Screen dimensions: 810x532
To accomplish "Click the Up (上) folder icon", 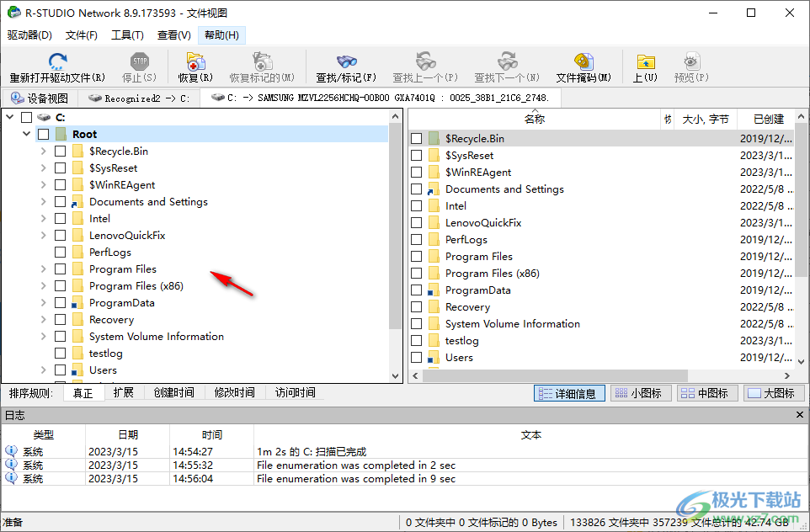I will pyautogui.click(x=646, y=61).
